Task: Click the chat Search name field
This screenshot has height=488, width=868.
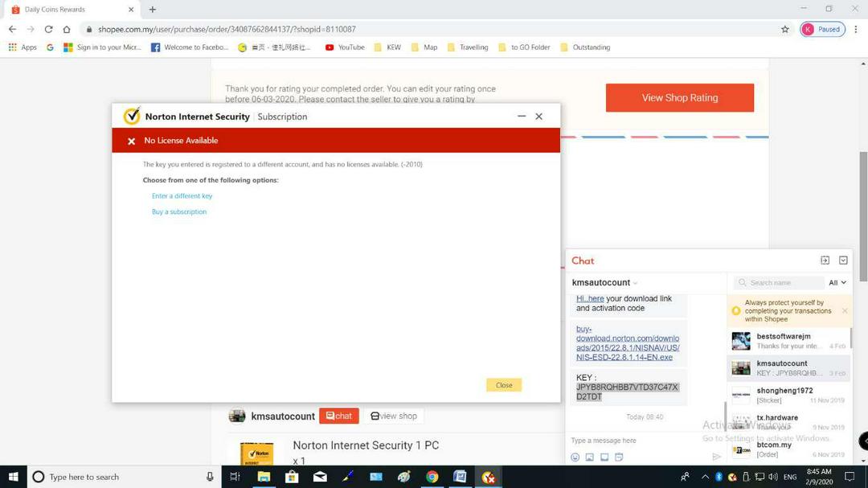Action: [x=780, y=283]
